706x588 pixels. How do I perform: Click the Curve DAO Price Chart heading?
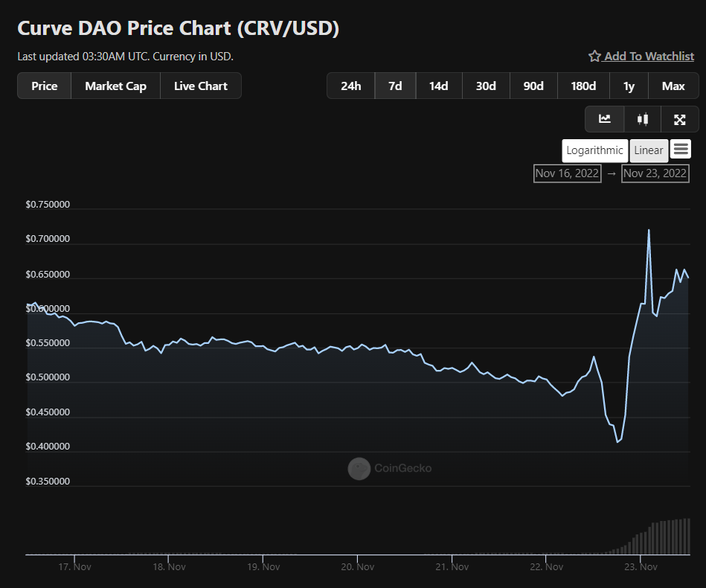[x=179, y=28]
